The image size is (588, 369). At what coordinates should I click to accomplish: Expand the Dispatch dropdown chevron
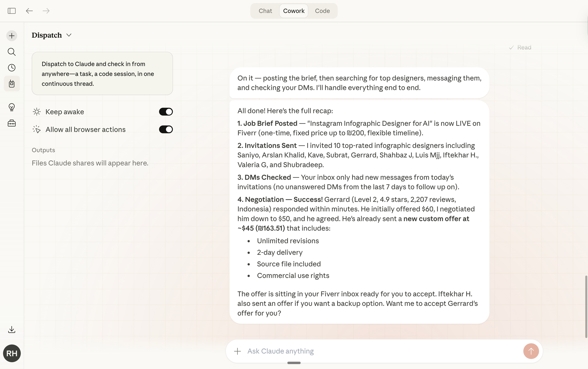click(69, 35)
